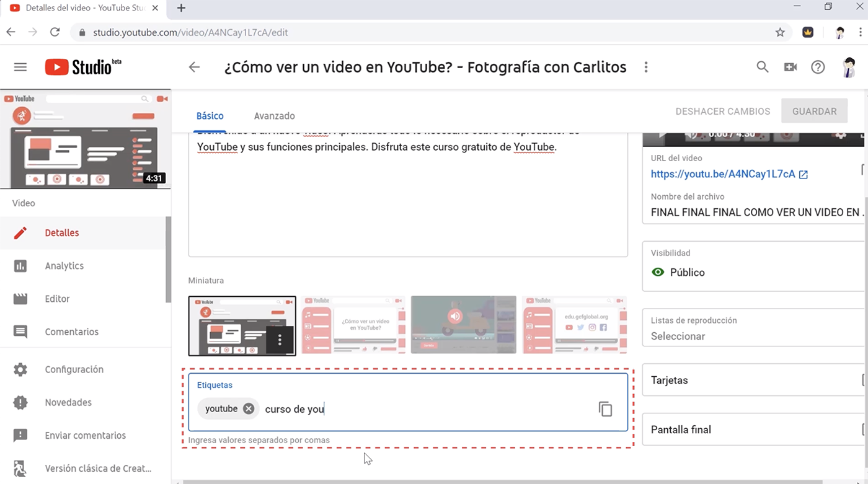Click the Comentarios speech bubble icon

20,332
